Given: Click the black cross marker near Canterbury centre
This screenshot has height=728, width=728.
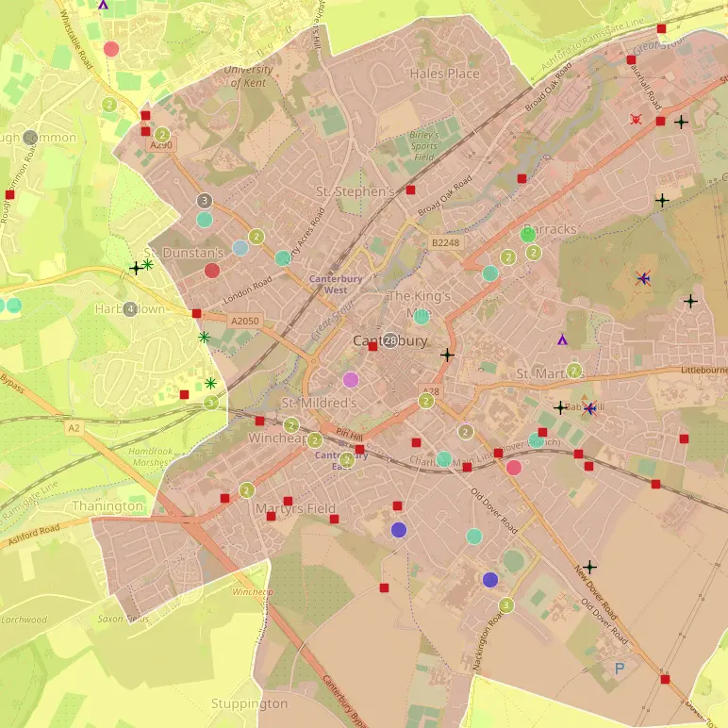Looking at the screenshot, I should click(447, 356).
